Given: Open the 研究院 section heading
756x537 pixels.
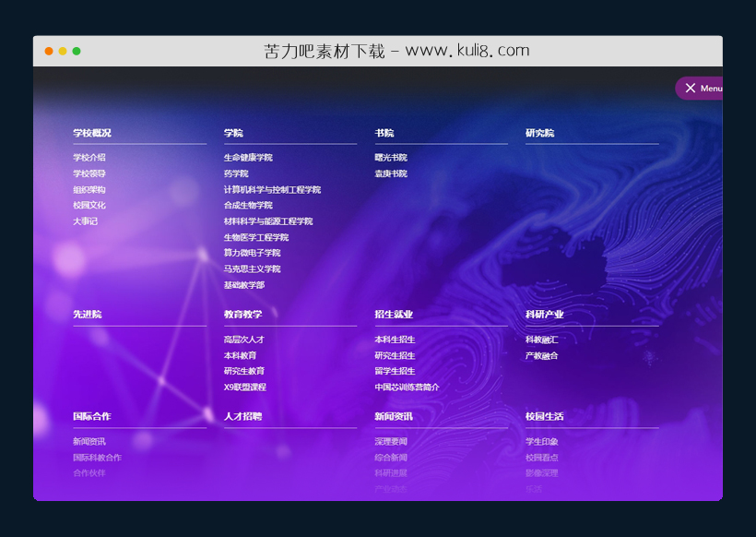Looking at the screenshot, I should click(x=540, y=133).
